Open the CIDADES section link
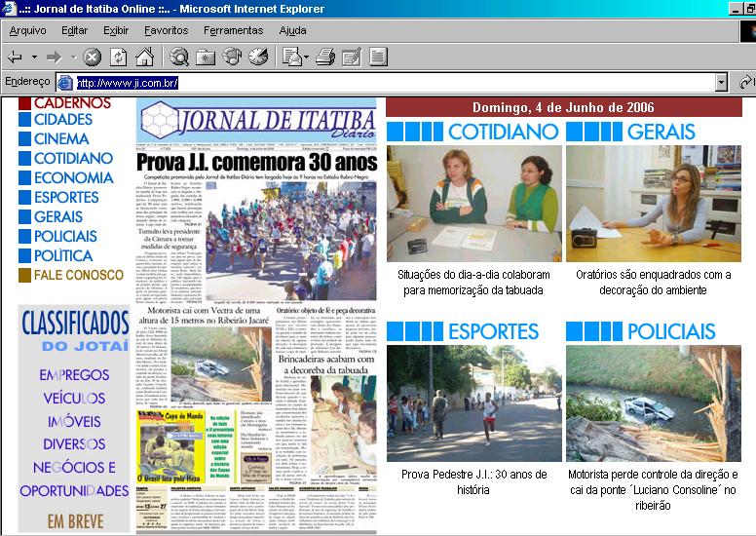Screen dimensions: 756x536 click(63, 119)
